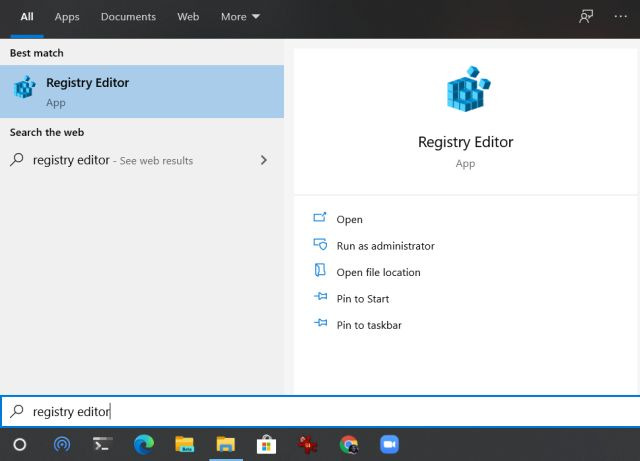Expand the More dropdown filter
Image resolution: width=640 pixels, height=461 pixels.
point(240,17)
